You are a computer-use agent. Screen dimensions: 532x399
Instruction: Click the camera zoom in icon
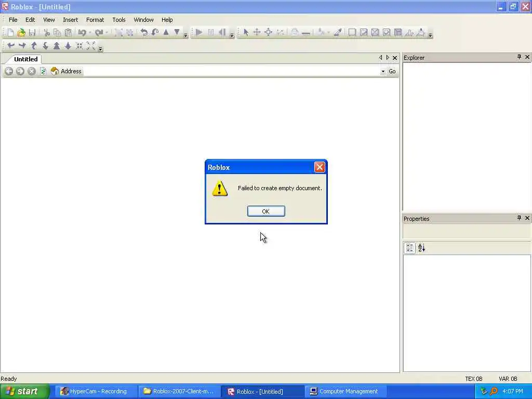tap(57, 46)
